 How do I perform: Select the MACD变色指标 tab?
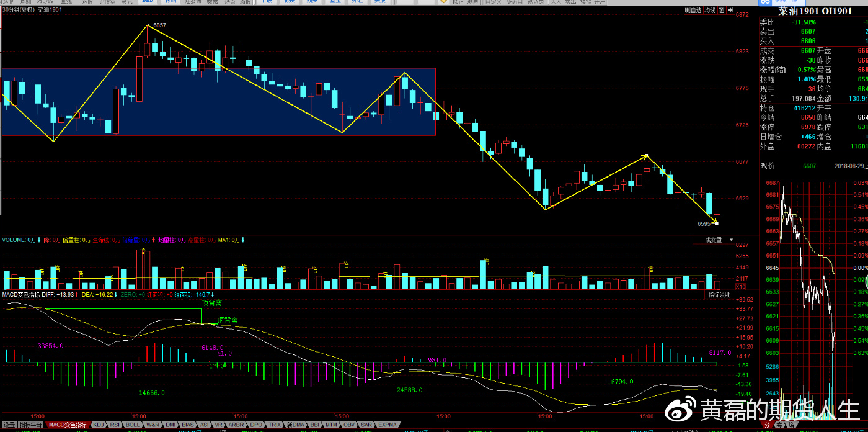68,425
